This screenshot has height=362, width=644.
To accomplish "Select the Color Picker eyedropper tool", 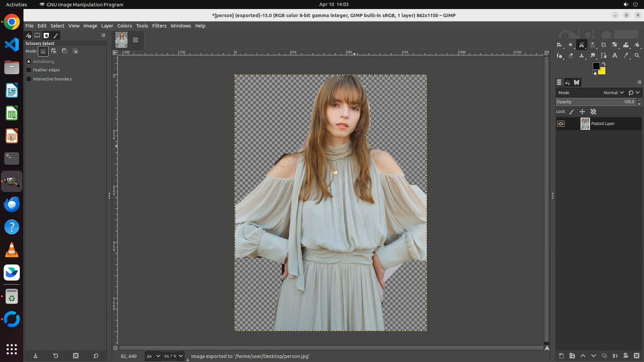I will point(626,56).
